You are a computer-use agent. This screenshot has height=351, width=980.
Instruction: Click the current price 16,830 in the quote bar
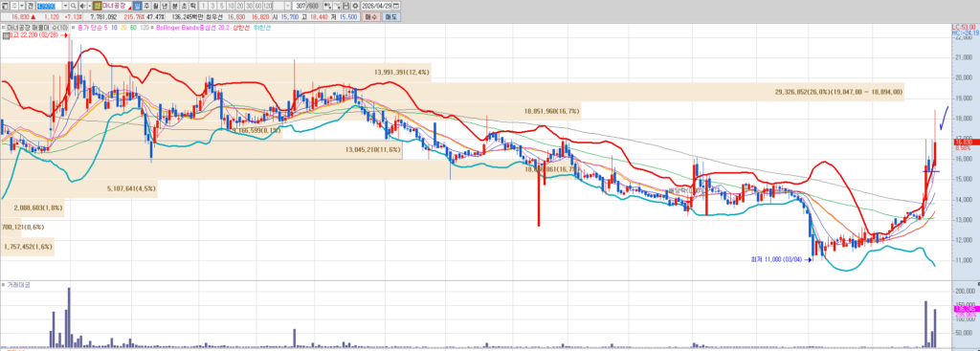click(20, 17)
